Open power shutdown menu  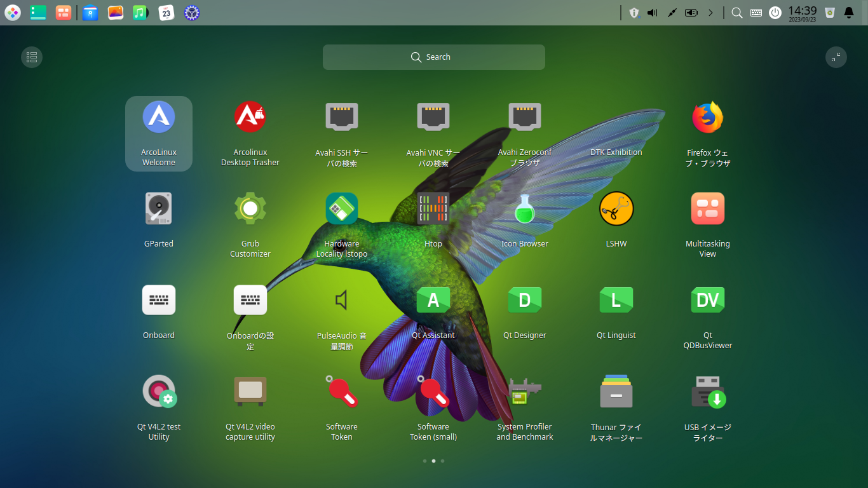tap(775, 12)
